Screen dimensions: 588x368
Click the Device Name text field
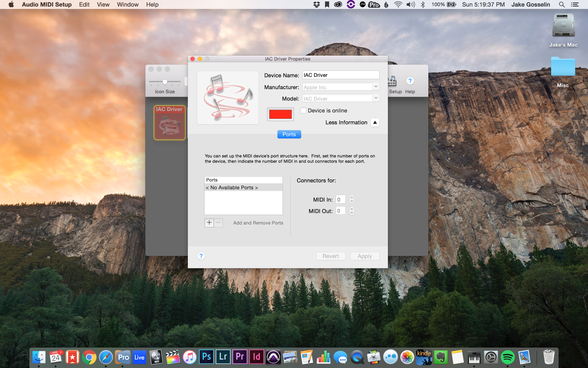tap(341, 75)
